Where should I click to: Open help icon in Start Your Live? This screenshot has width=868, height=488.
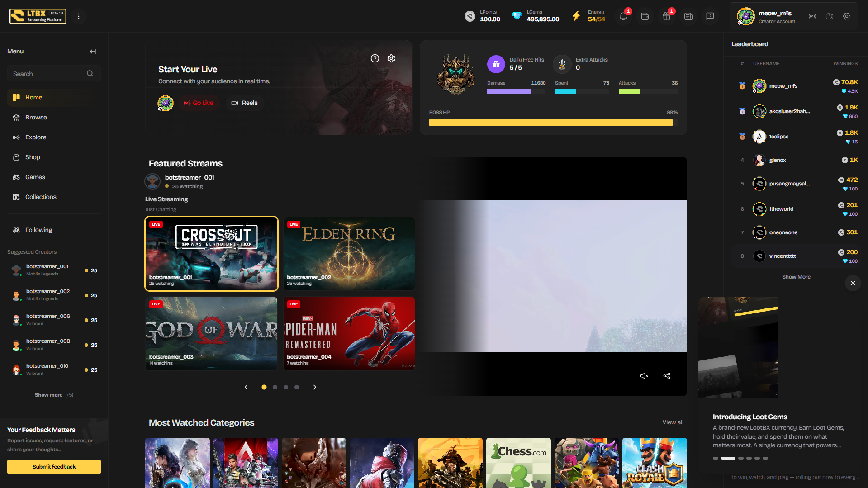pos(375,58)
